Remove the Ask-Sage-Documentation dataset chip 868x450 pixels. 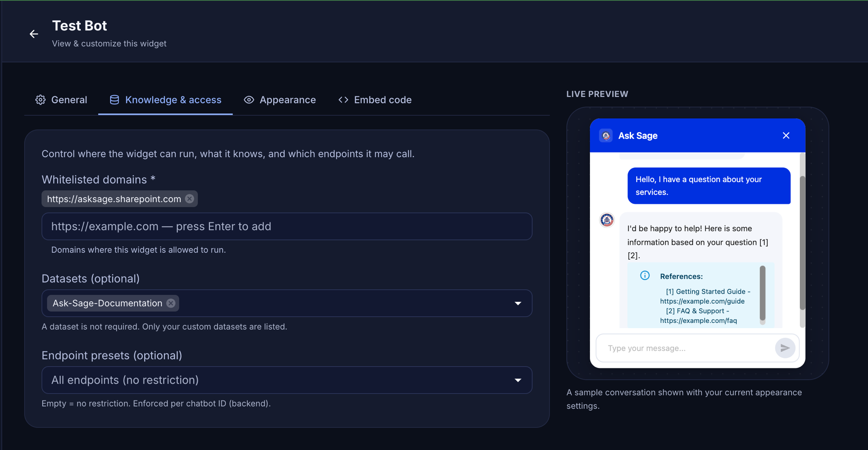click(x=171, y=303)
